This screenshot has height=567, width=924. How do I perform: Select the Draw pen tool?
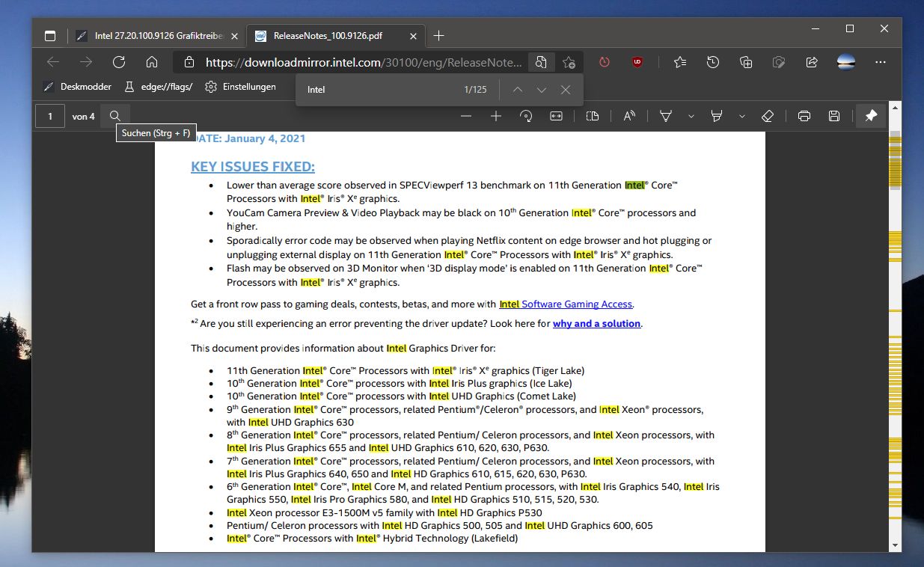(665, 116)
